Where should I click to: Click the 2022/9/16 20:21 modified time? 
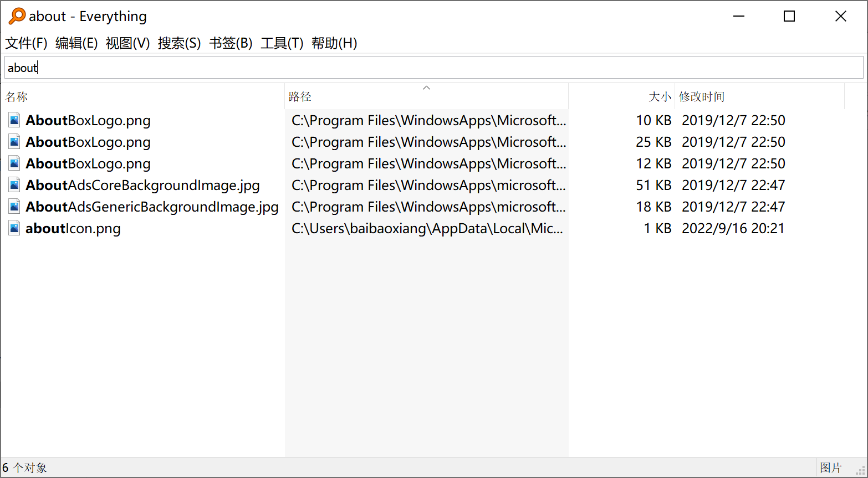coord(733,228)
